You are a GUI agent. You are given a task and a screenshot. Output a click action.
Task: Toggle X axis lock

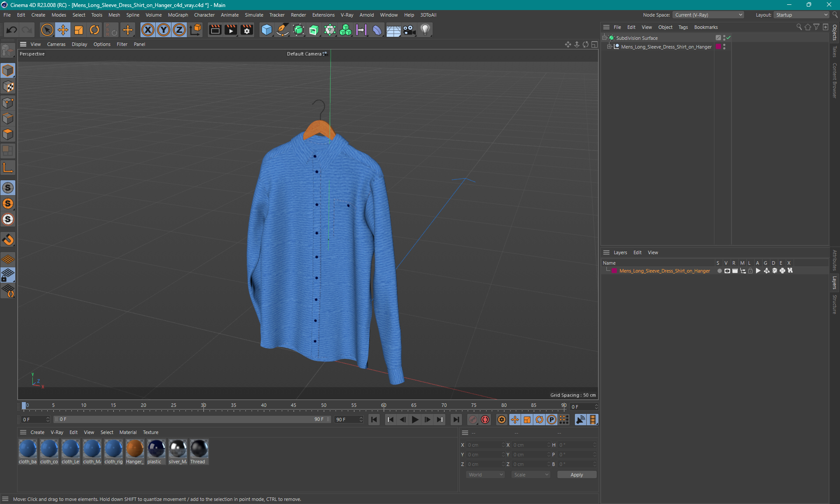pyautogui.click(x=148, y=30)
